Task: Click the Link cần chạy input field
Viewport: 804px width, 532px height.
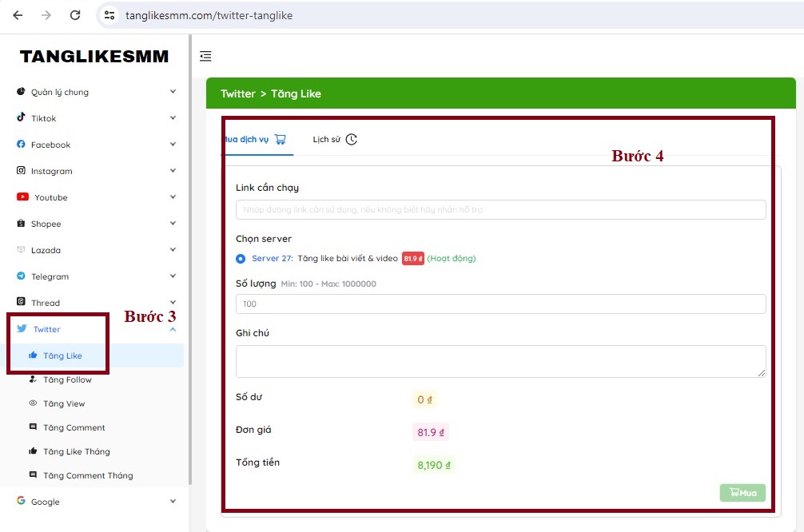Action: pos(500,209)
